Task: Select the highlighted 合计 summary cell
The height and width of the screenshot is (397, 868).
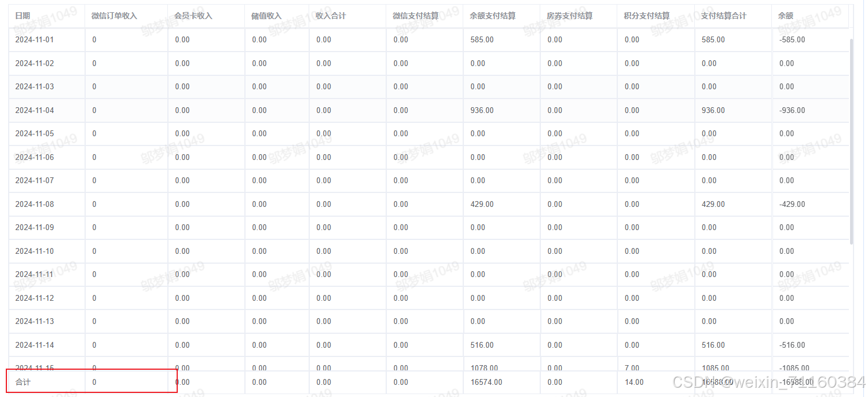Action: [x=22, y=382]
